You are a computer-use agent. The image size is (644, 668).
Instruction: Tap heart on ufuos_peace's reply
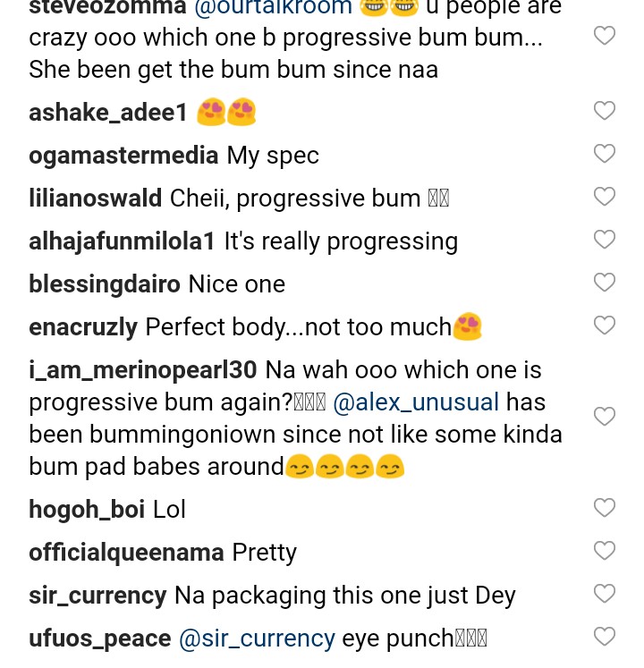click(x=605, y=637)
